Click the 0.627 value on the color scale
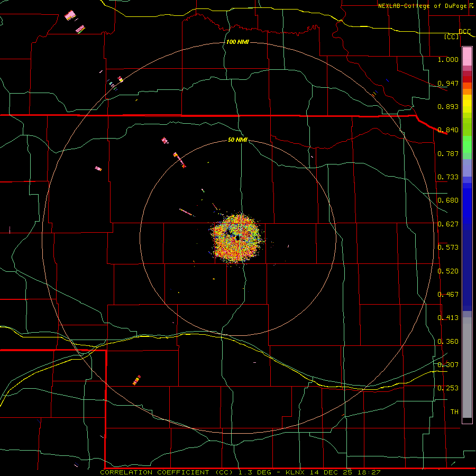The image size is (476, 476). pyautogui.click(x=448, y=224)
